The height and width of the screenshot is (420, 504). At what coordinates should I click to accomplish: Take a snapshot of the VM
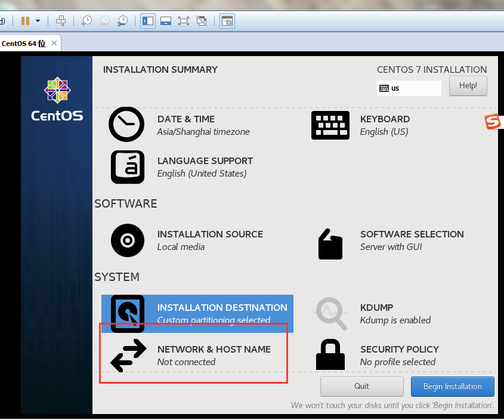click(86, 21)
